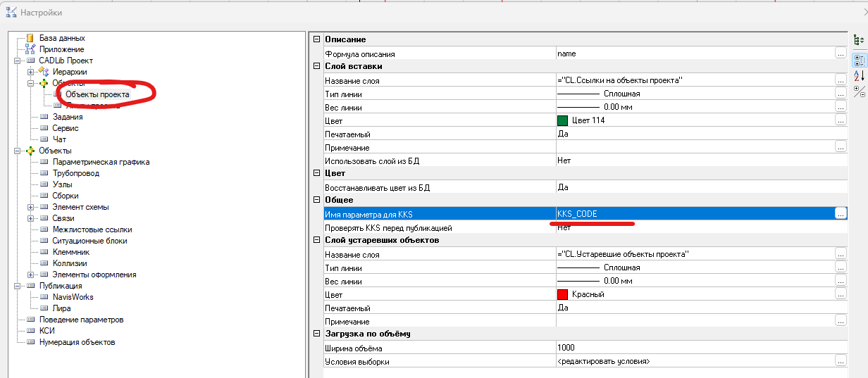This screenshot has height=378, width=868.
Task: Click the ellipsis button for Условия выборки
Action: point(840,361)
